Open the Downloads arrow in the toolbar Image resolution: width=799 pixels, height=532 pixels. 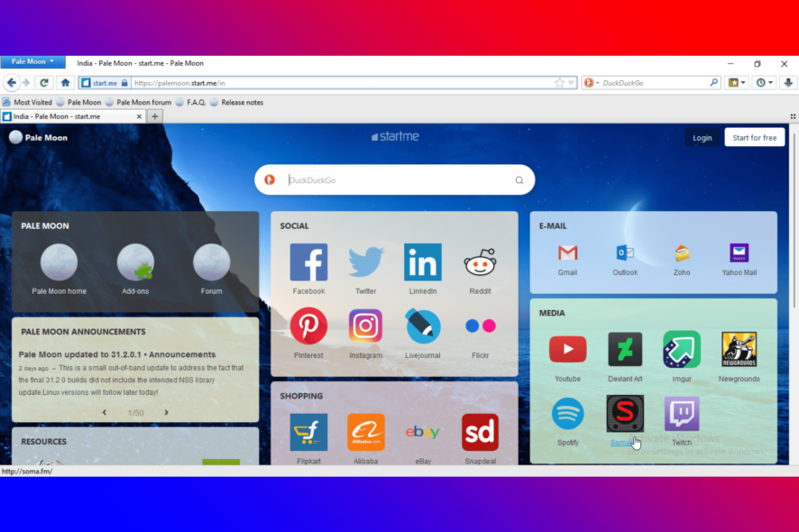[788, 83]
